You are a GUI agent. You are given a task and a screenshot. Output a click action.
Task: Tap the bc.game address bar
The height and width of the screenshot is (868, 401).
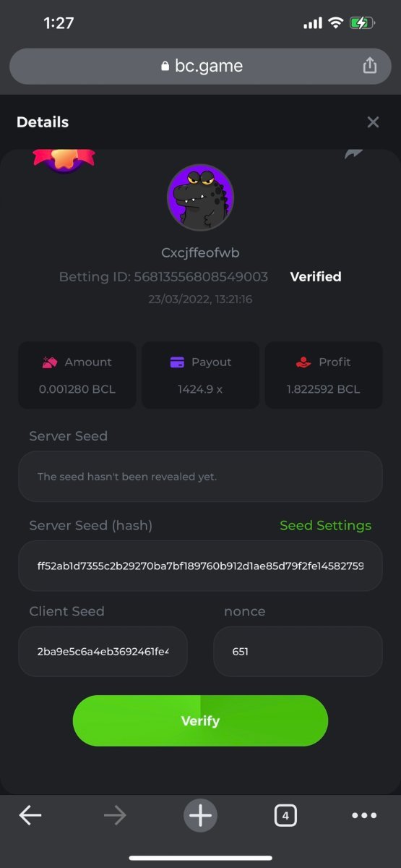pyautogui.click(x=200, y=66)
